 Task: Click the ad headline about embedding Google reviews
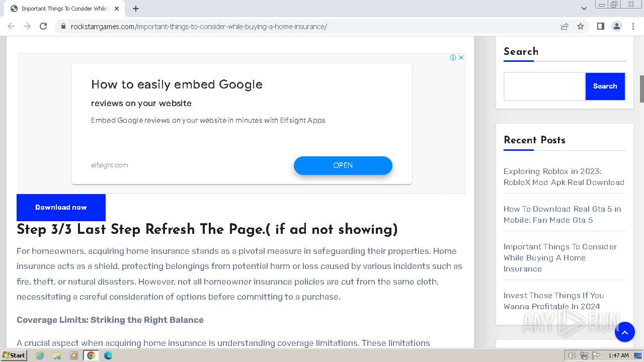(177, 84)
